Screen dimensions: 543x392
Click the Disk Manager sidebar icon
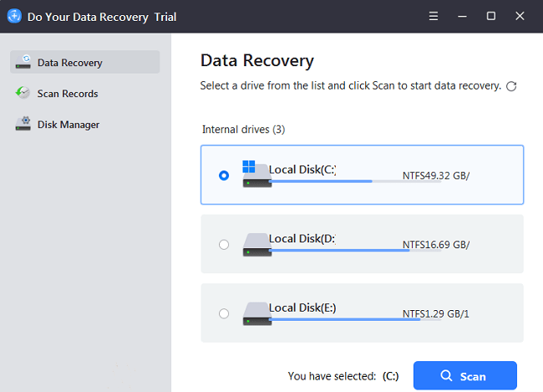point(23,125)
